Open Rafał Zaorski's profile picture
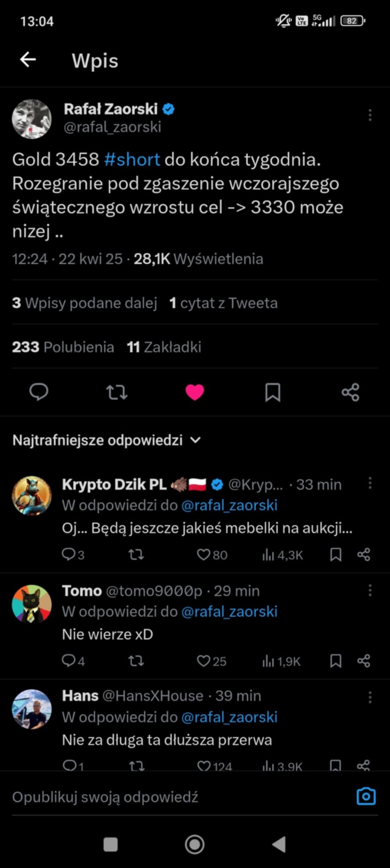The height and width of the screenshot is (868, 390). [x=32, y=119]
